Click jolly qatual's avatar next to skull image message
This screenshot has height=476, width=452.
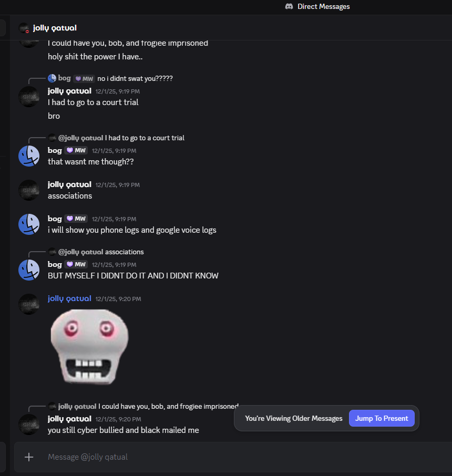tap(29, 304)
